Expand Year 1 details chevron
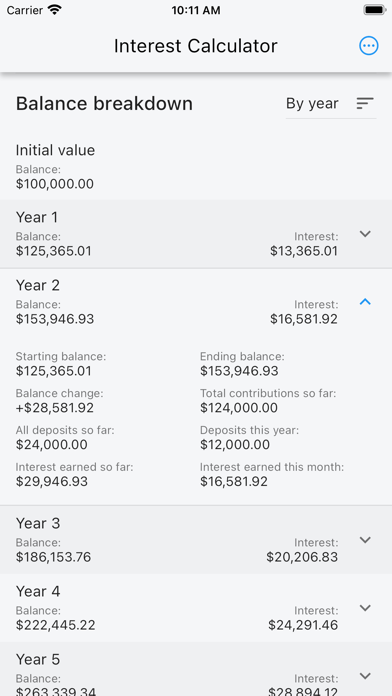The width and height of the screenshot is (392, 696). 365,234
